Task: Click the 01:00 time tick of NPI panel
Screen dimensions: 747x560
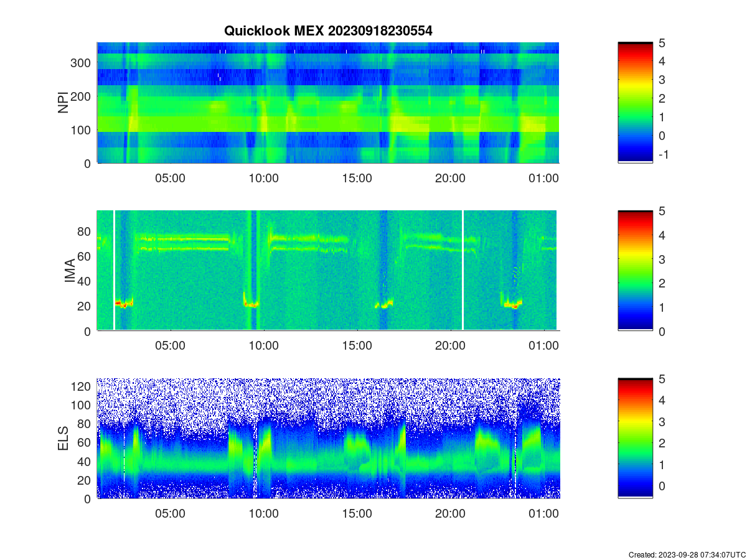Action: [543, 178]
